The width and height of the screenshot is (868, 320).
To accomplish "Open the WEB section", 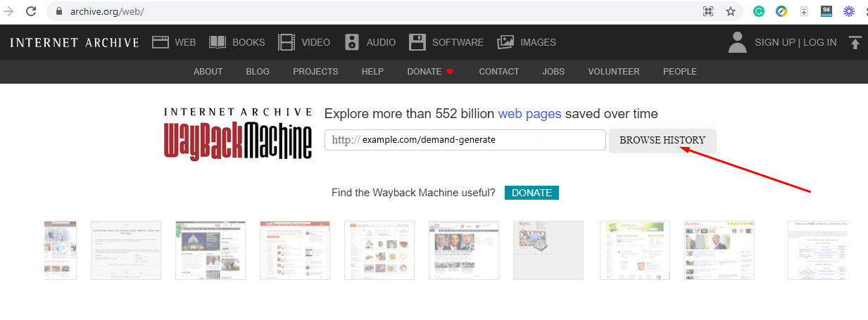I will click(185, 42).
